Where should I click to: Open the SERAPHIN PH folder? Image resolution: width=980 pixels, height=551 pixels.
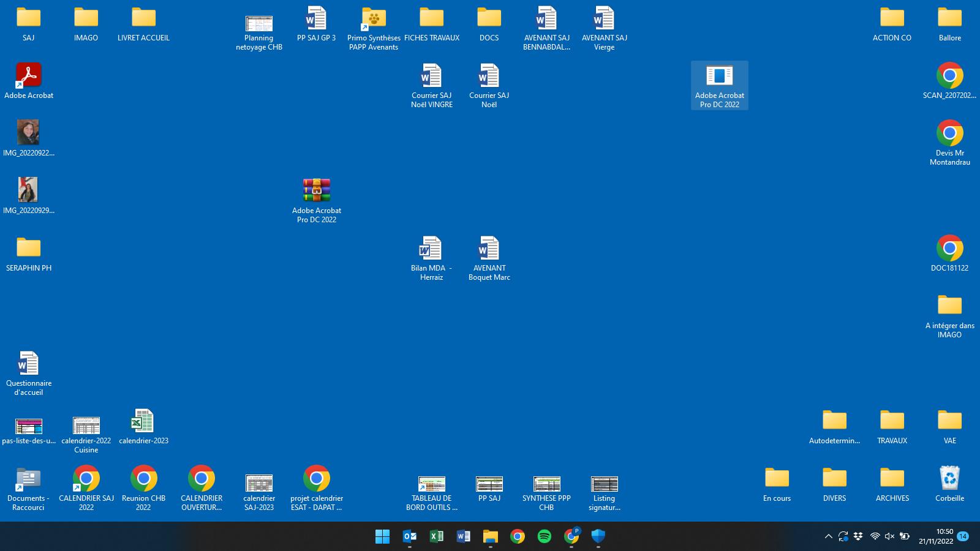click(x=28, y=248)
